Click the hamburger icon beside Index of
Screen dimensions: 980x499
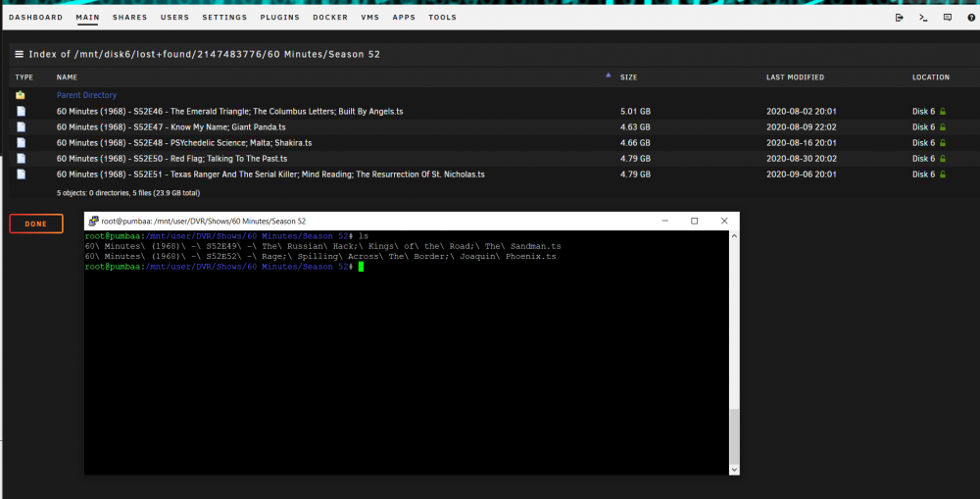click(20, 54)
